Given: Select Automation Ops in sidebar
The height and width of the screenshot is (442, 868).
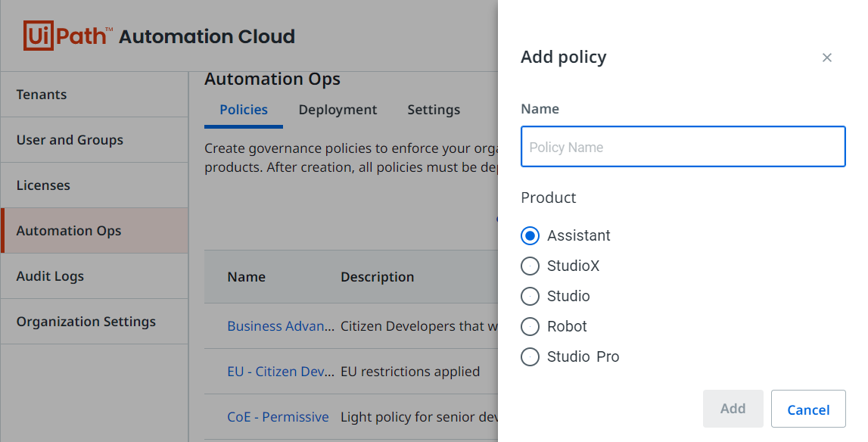Looking at the screenshot, I should [x=94, y=231].
